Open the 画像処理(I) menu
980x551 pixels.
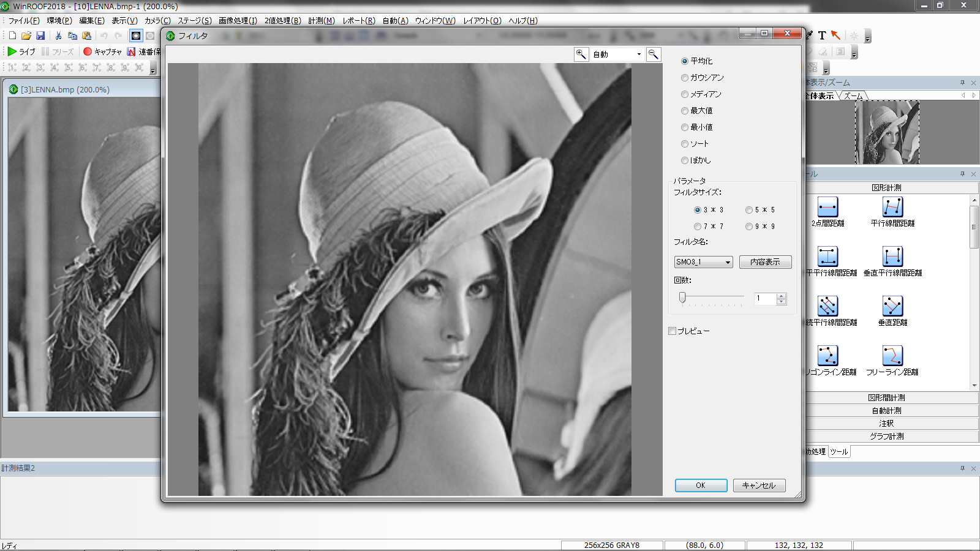click(x=238, y=21)
